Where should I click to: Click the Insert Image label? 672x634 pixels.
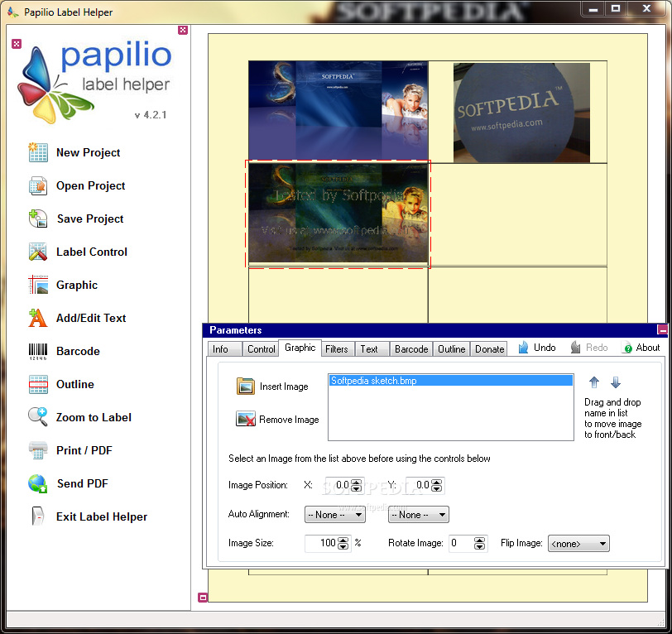pyautogui.click(x=284, y=387)
